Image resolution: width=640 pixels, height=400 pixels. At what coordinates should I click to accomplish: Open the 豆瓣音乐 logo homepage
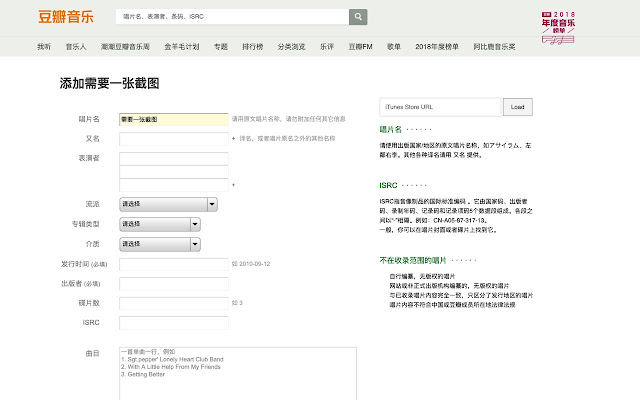(66, 17)
